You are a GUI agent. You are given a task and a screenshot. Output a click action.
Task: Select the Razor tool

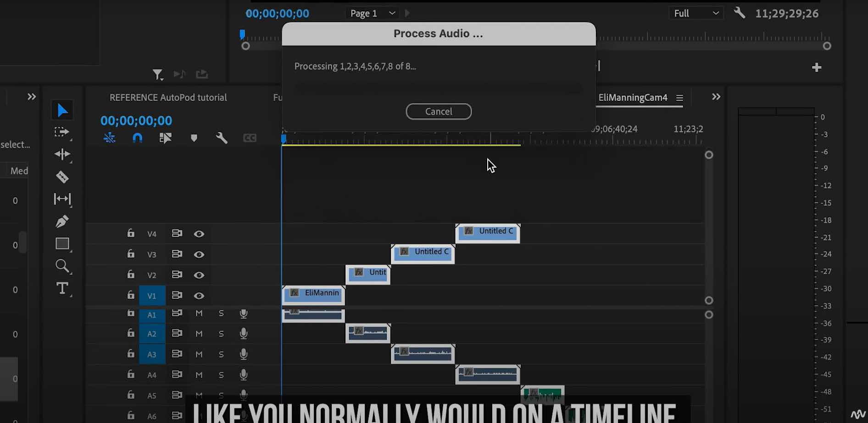click(63, 177)
